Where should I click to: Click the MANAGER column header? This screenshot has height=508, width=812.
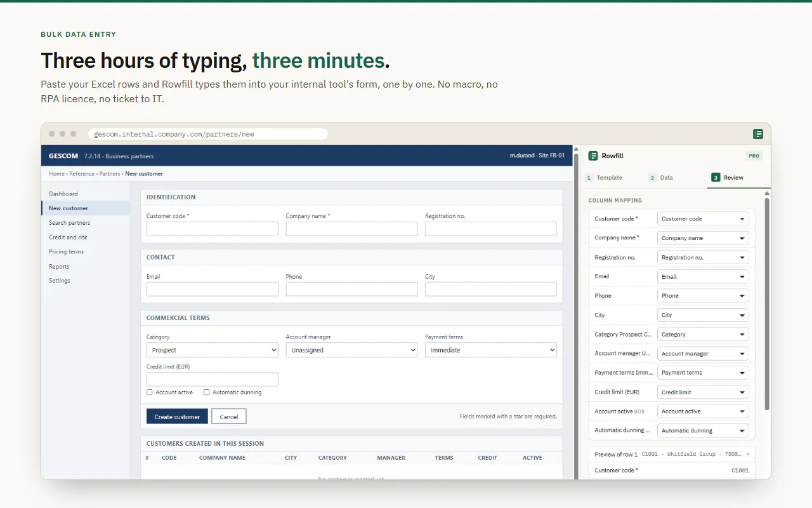391,458
